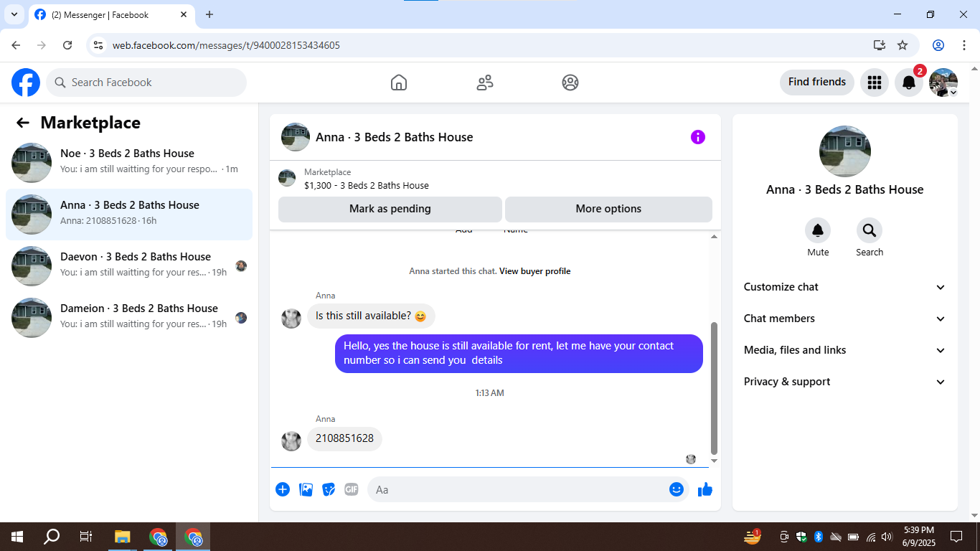Go back using the Marketplace arrow

point(23,123)
